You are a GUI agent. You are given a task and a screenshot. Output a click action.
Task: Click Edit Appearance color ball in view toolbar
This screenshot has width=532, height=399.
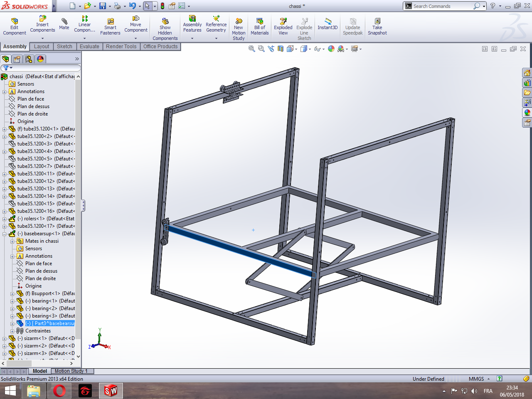pyautogui.click(x=331, y=49)
